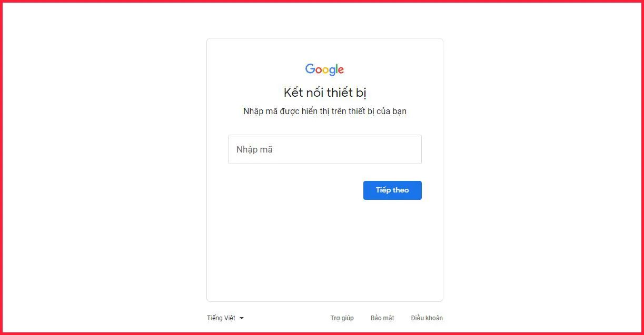This screenshot has width=644, height=335.
Task: Click the white card containing the form
Action: tap(324, 252)
